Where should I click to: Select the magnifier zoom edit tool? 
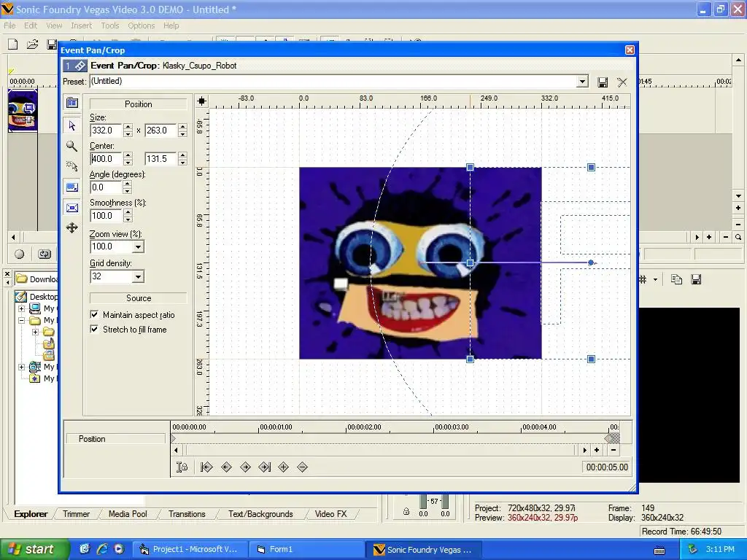click(72, 146)
